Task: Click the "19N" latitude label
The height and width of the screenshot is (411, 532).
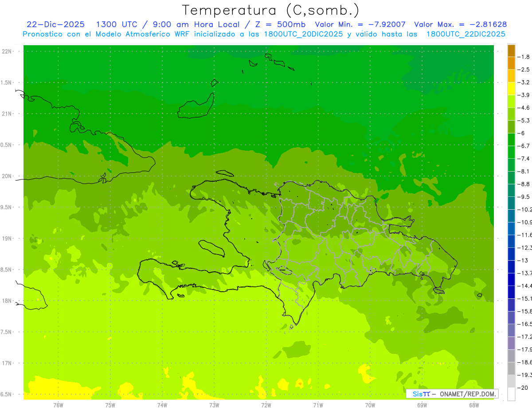Action: (x=8, y=239)
